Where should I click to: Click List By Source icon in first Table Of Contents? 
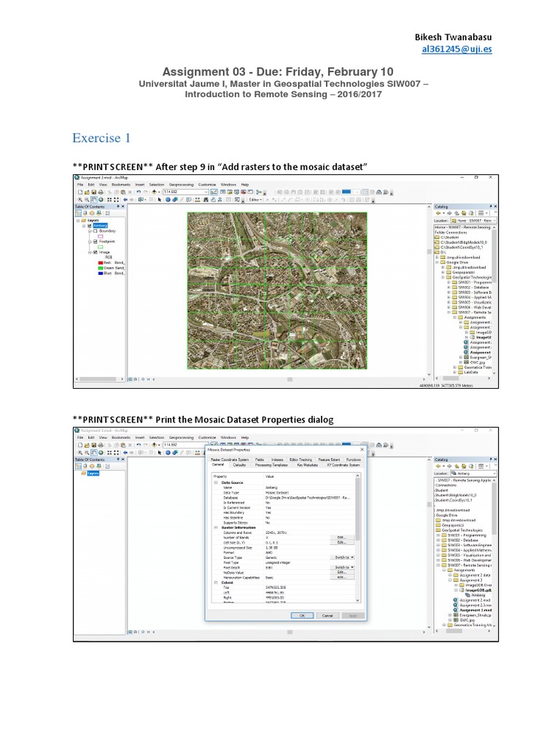(x=85, y=213)
